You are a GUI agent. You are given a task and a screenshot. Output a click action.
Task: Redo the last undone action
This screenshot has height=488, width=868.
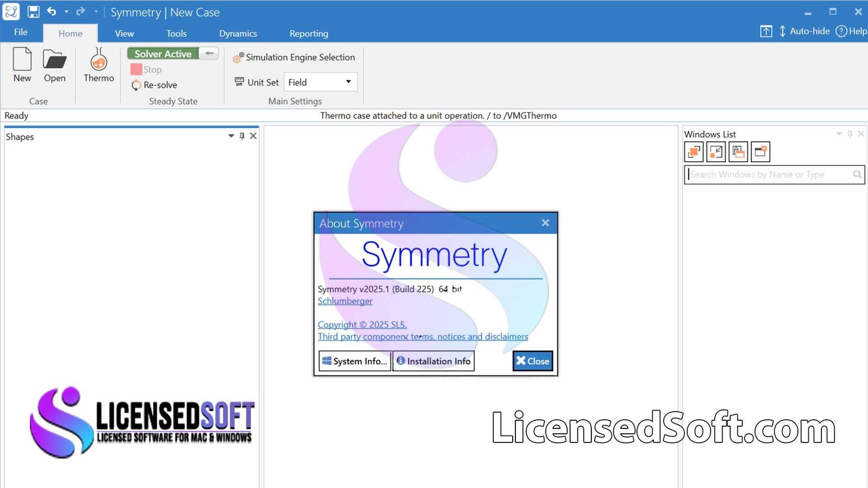pos(80,11)
